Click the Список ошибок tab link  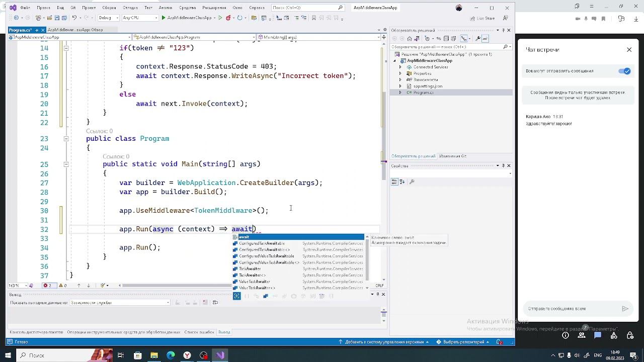(199, 332)
